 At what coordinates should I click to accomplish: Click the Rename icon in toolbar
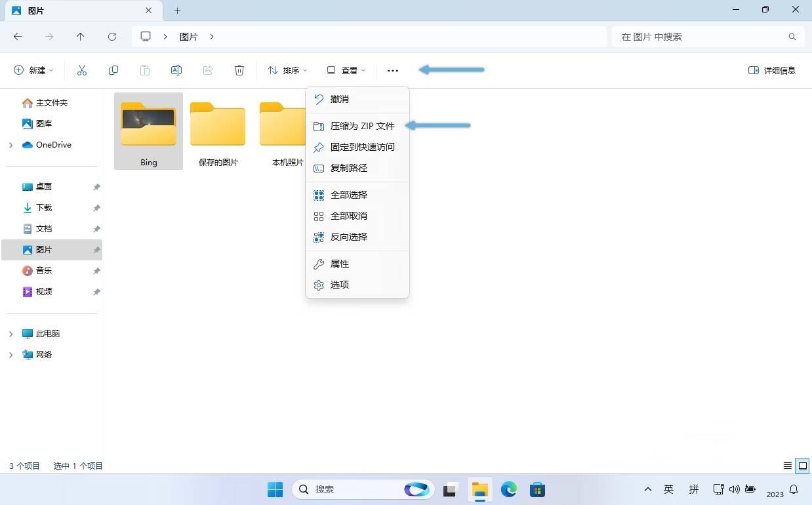pos(176,70)
